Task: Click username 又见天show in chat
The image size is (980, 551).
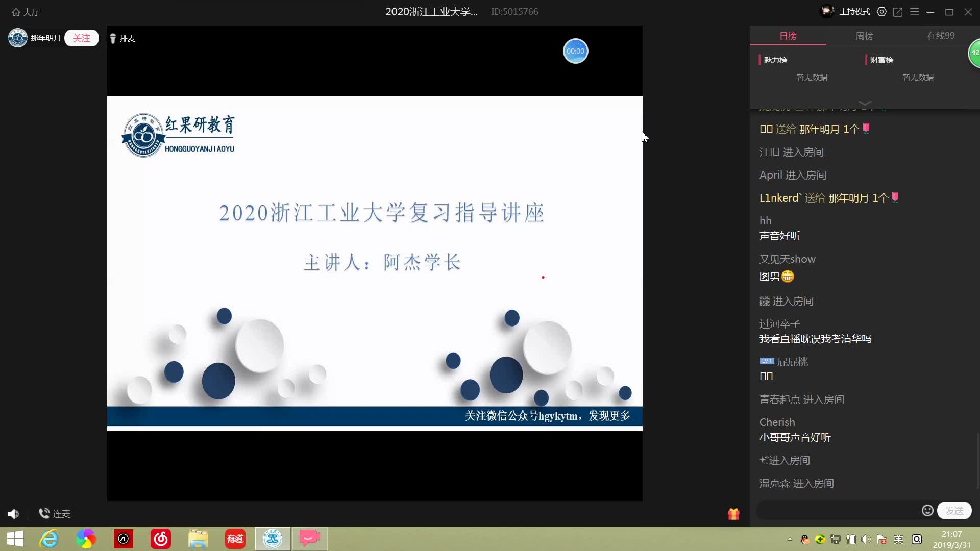Action: coord(788,259)
